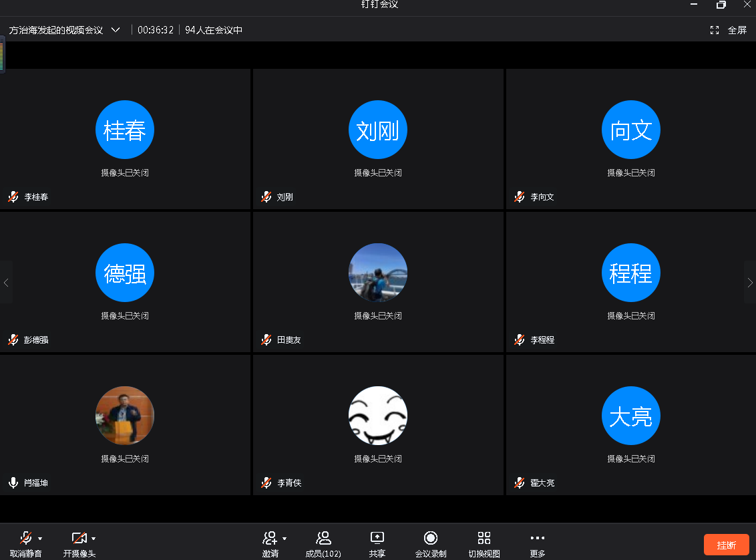Screen dimensions: 756x560
Task: Go to previous page of participants
Action: (6, 283)
